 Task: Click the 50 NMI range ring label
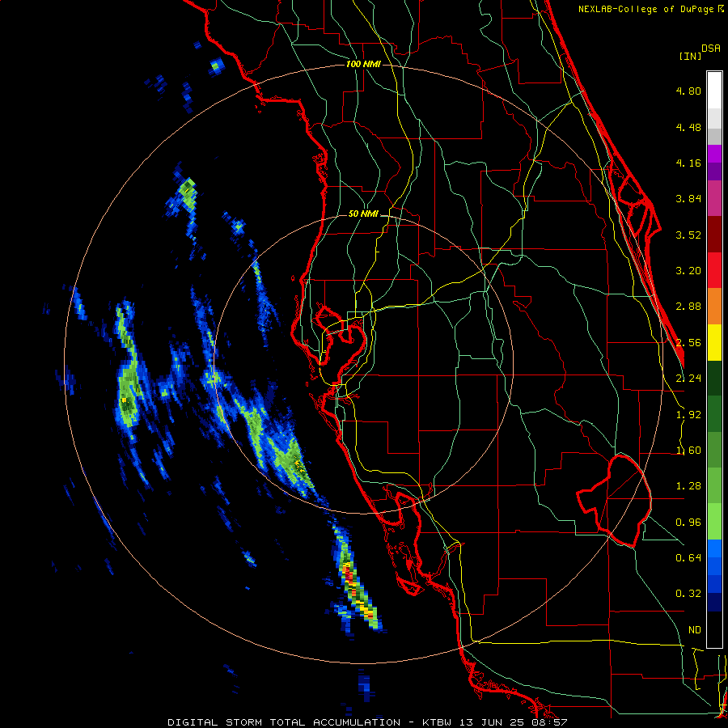tap(363, 214)
